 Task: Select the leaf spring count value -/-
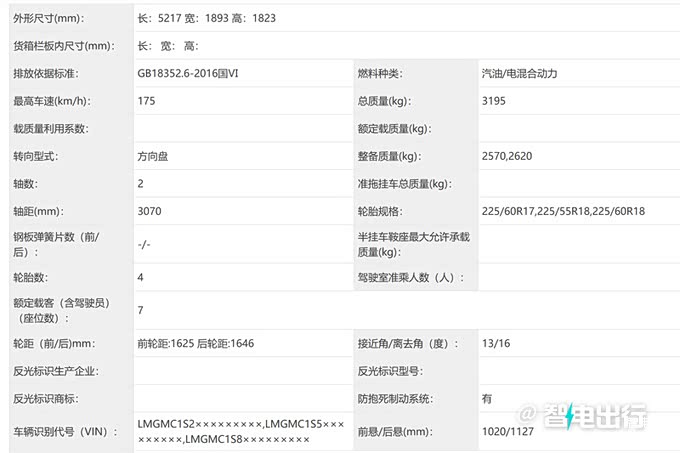144,244
